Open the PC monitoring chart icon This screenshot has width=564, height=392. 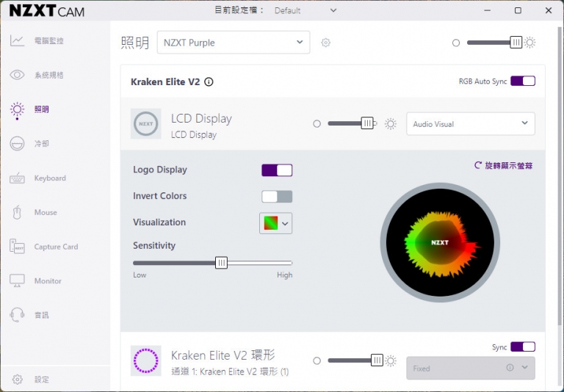point(17,40)
